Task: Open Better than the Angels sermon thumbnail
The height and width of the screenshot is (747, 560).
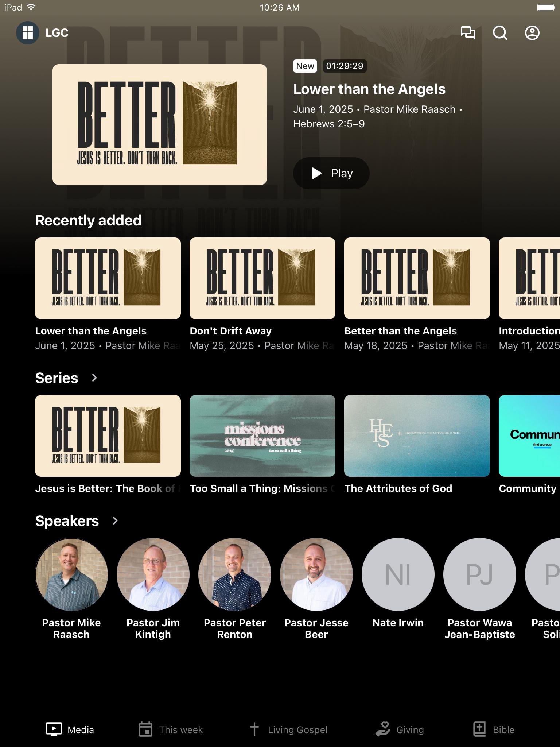Action: click(x=417, y=278)
